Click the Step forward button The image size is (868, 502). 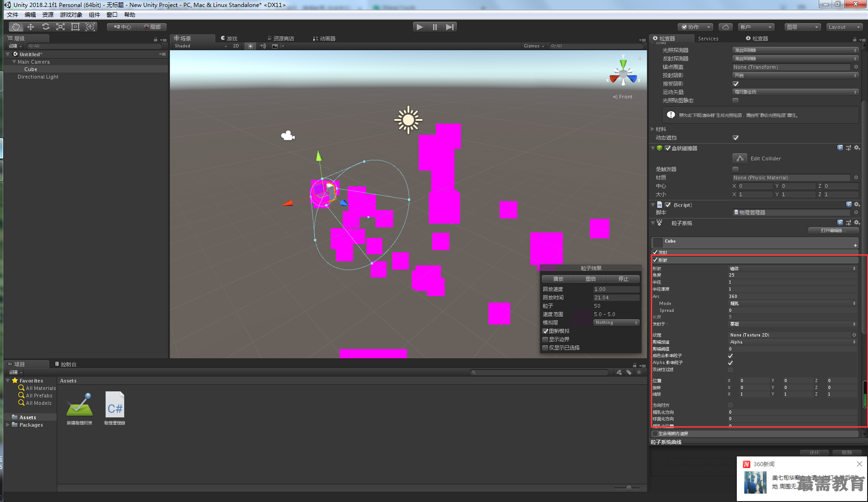pos(449,27)
